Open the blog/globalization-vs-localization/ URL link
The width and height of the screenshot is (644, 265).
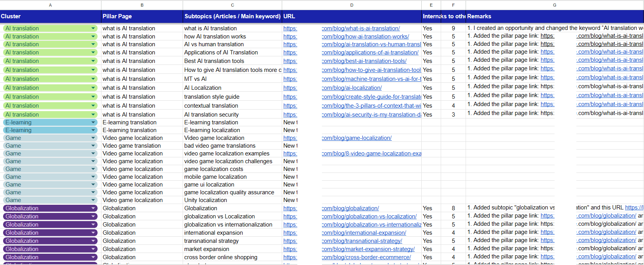pos(369,216)
